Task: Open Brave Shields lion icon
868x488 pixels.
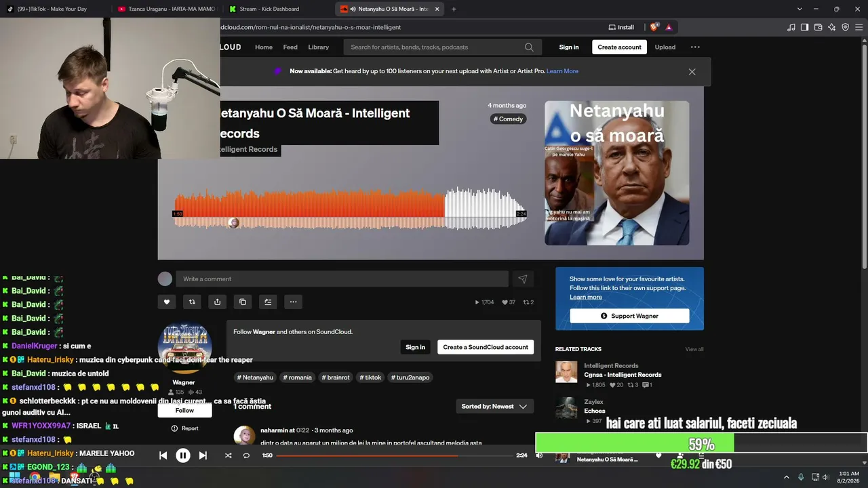Action: point(654,27)
